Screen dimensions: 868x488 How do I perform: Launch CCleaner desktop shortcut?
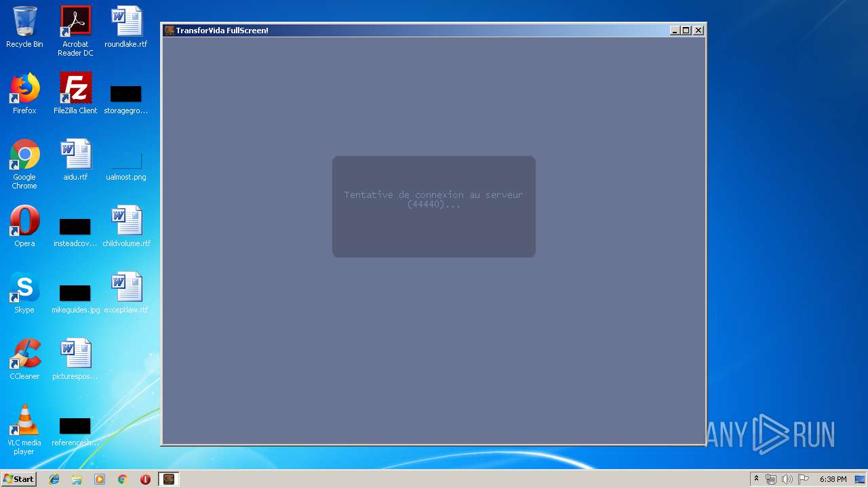(x=24, y=359)
